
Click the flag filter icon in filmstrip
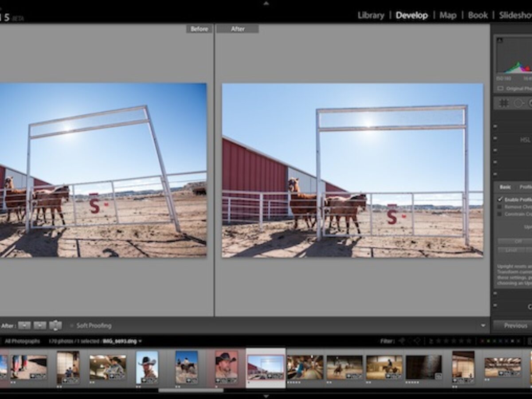pos(403,340)
